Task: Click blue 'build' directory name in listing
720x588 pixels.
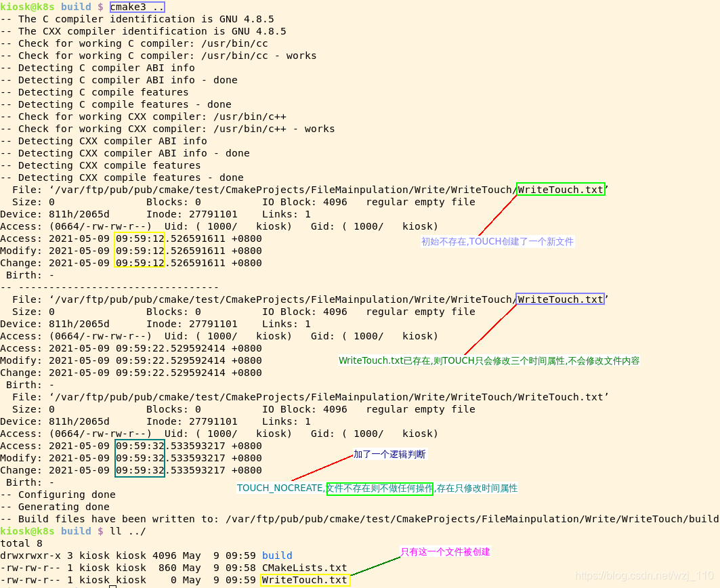Action: tap(277, 555)
